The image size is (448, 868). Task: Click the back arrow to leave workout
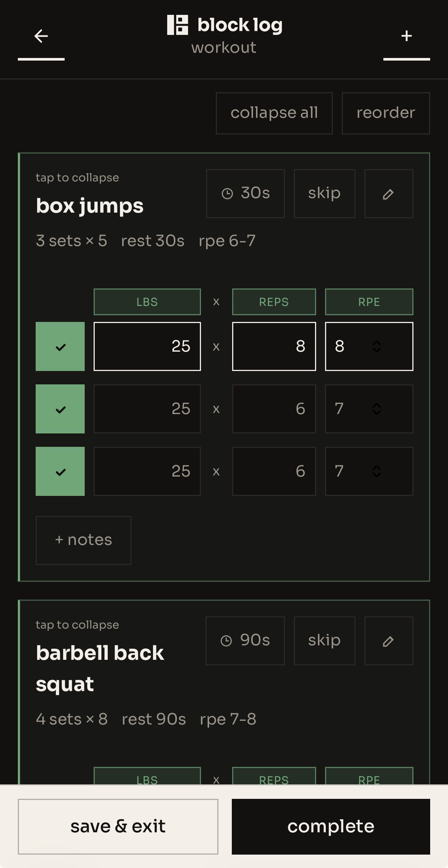click(x=41, y=36)
